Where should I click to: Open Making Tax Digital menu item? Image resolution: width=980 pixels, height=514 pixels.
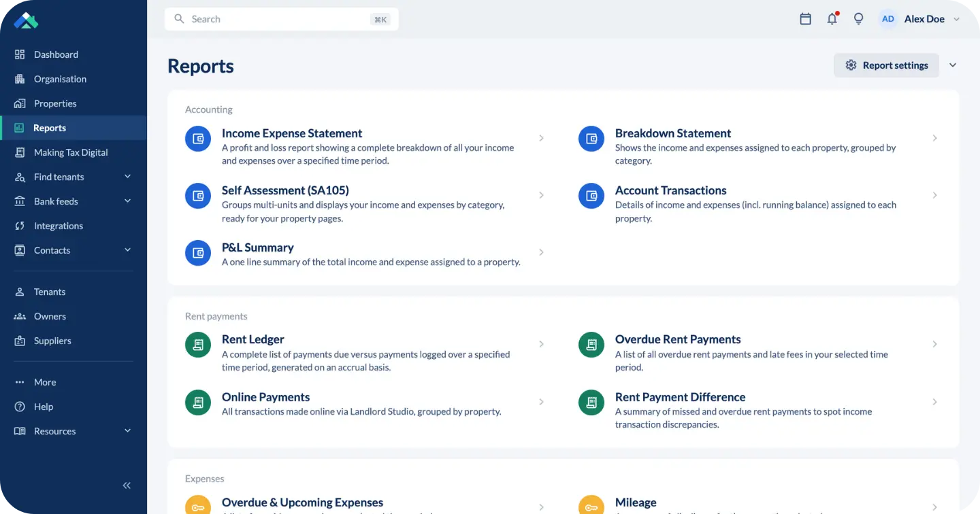(73, 152)
